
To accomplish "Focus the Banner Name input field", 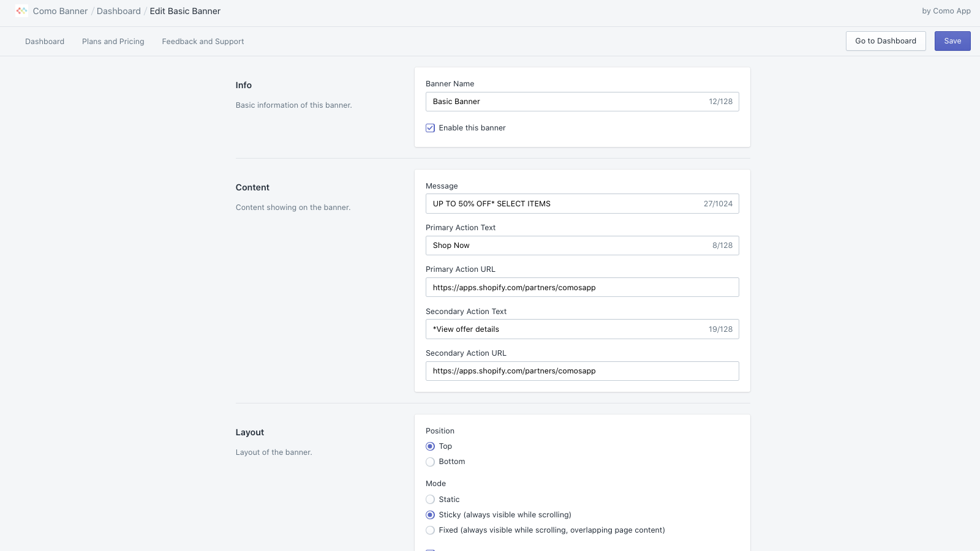I will [582, 102].
